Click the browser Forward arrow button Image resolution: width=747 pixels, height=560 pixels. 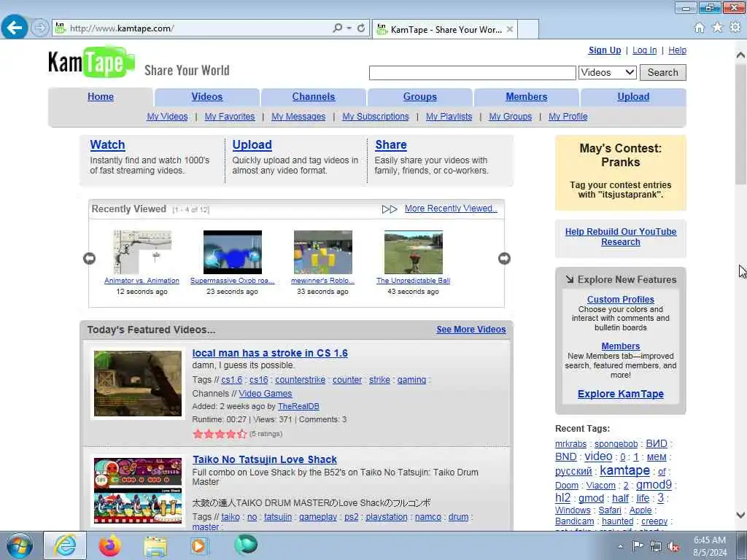[x=39, y=28]
